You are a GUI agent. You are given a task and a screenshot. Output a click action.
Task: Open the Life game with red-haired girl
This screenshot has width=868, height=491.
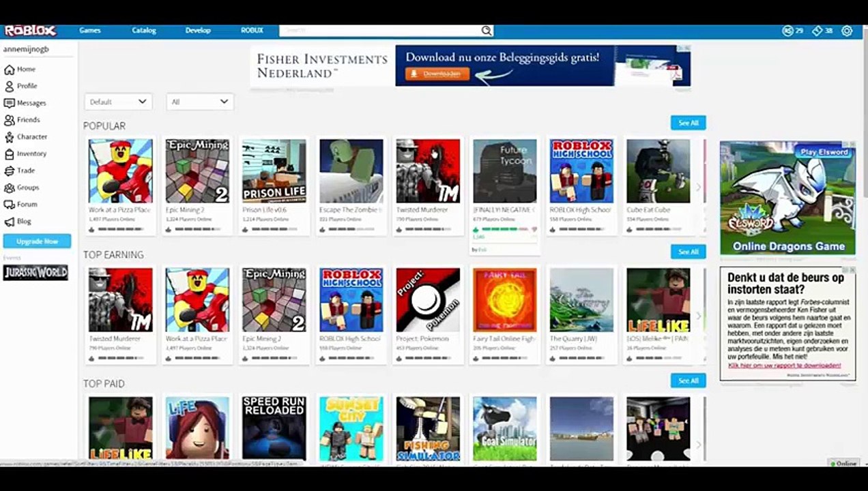pyautogui.click(x=197, y=429)
